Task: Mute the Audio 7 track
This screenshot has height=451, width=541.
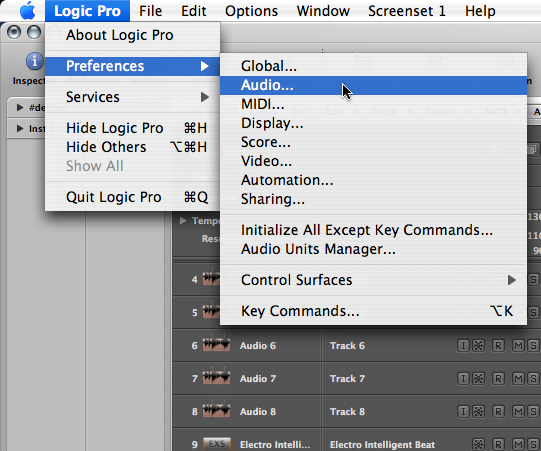Action: 518,379
